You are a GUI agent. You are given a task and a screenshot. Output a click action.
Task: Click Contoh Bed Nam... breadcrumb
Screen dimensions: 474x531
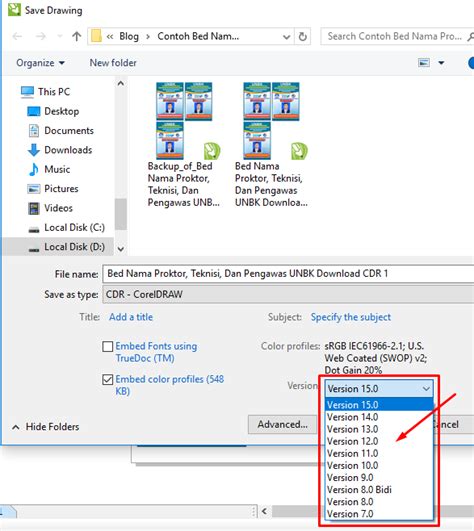point(198,36)
